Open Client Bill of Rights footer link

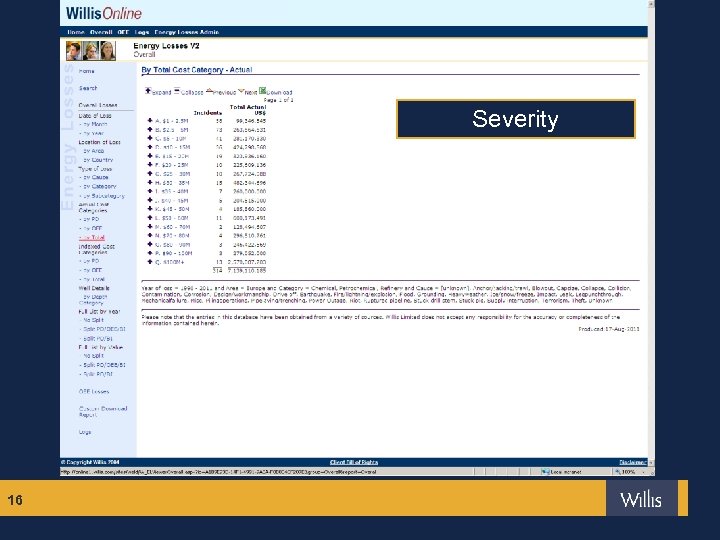tap(354, 462)
